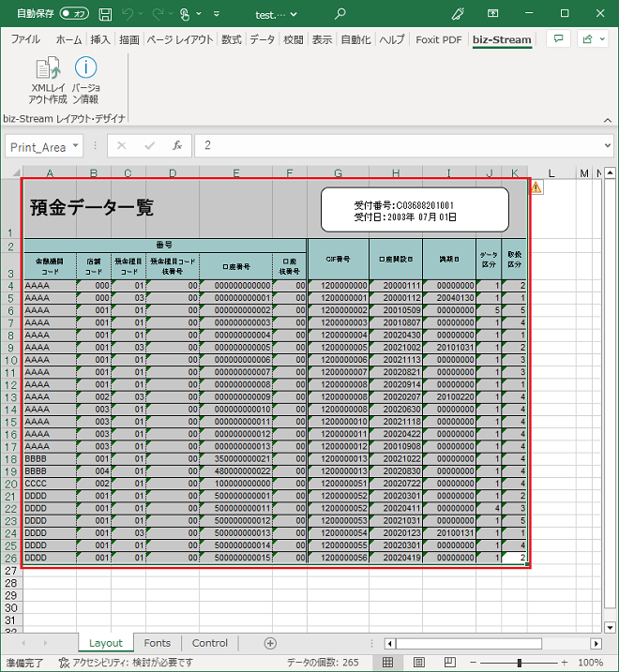619x672 pixels.
Task: Click the Touch/Mouse mode icon
Action: pyautogui.click(x=185, y=14)
